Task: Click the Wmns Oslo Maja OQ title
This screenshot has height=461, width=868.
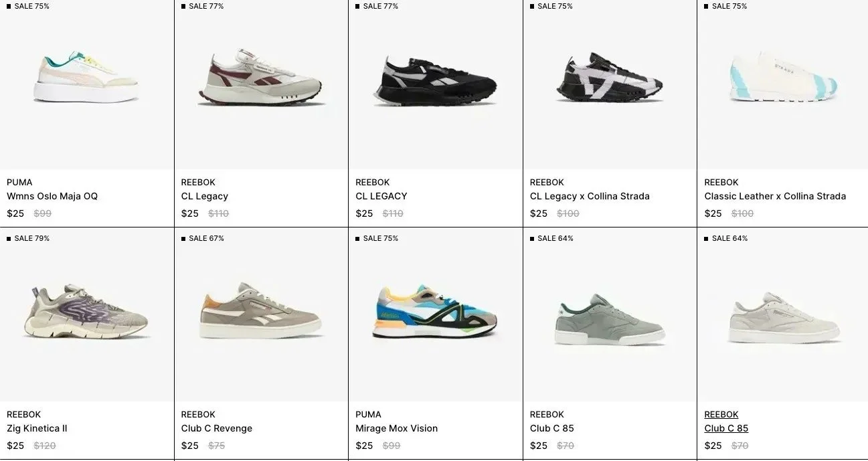Action: 52,196
